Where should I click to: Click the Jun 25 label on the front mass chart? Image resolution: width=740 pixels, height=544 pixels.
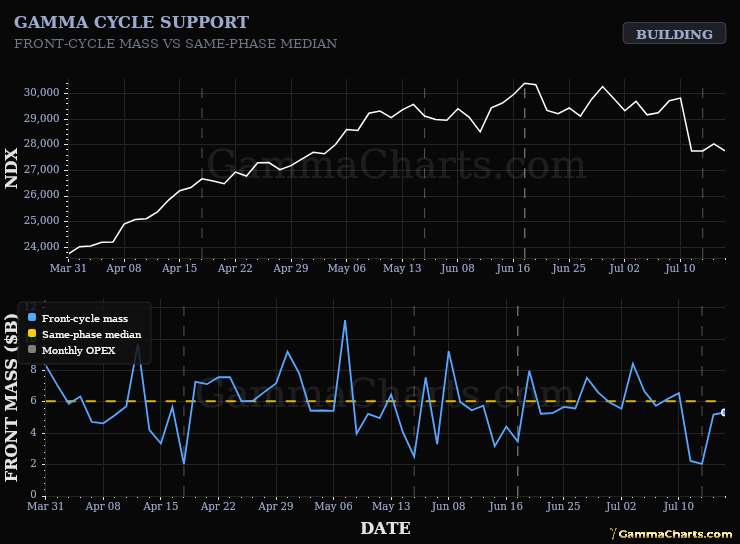[x=563, y=506]
